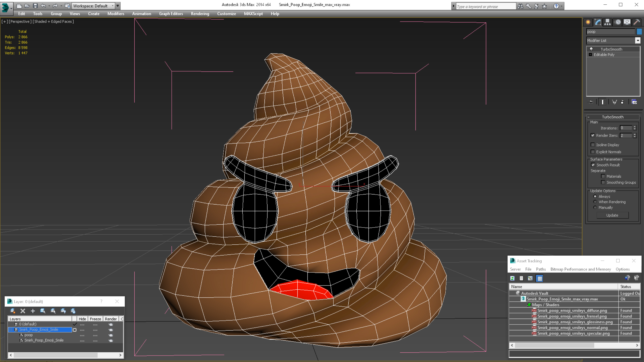Click Status Log icon in Asset Tracking
The width and height of the screenshot is (644, 362).
[521, 278]
